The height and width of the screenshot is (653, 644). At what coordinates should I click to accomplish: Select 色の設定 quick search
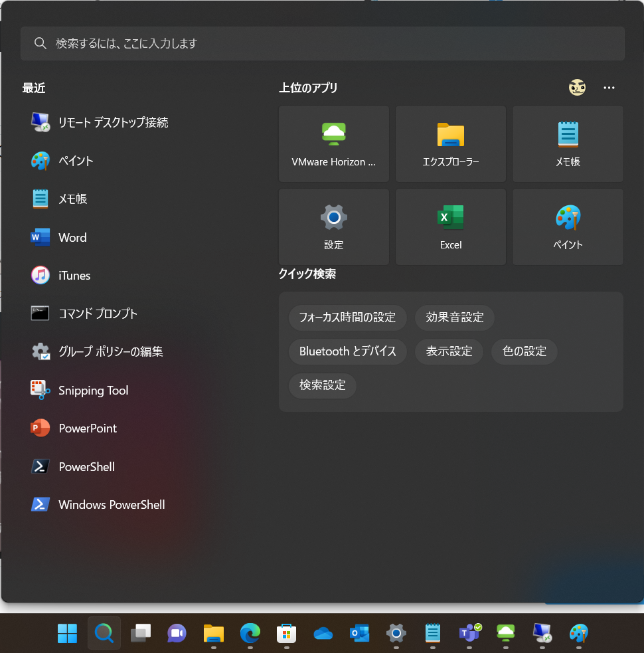tap(524, 351)
